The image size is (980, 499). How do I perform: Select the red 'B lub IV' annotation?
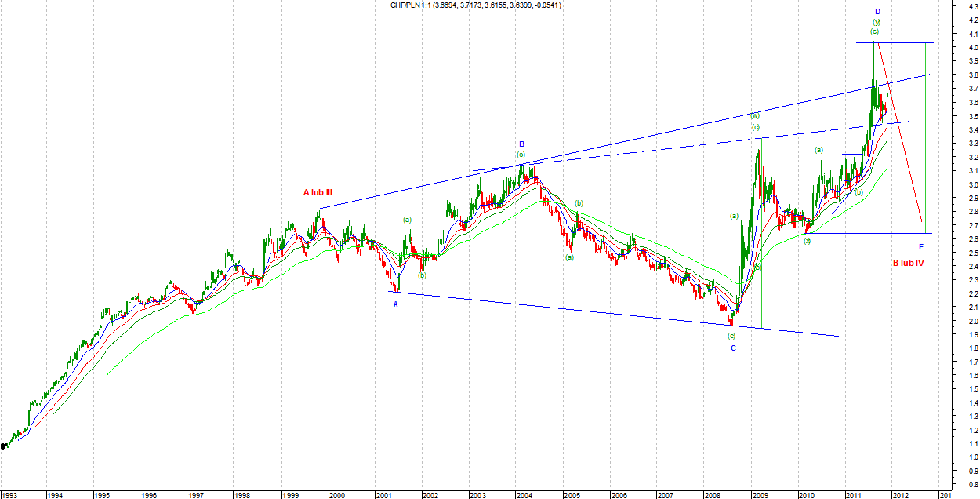click(x=908, y=263)
